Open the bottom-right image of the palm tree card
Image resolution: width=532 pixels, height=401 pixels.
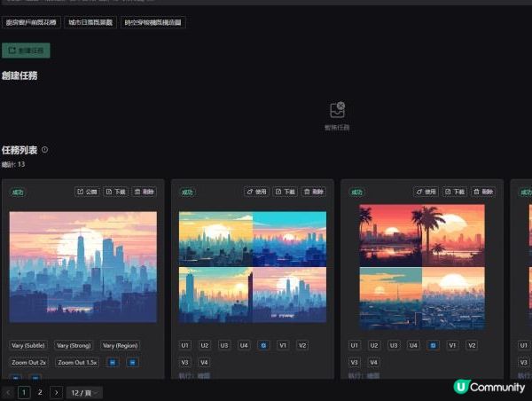(x=454, y=298)
